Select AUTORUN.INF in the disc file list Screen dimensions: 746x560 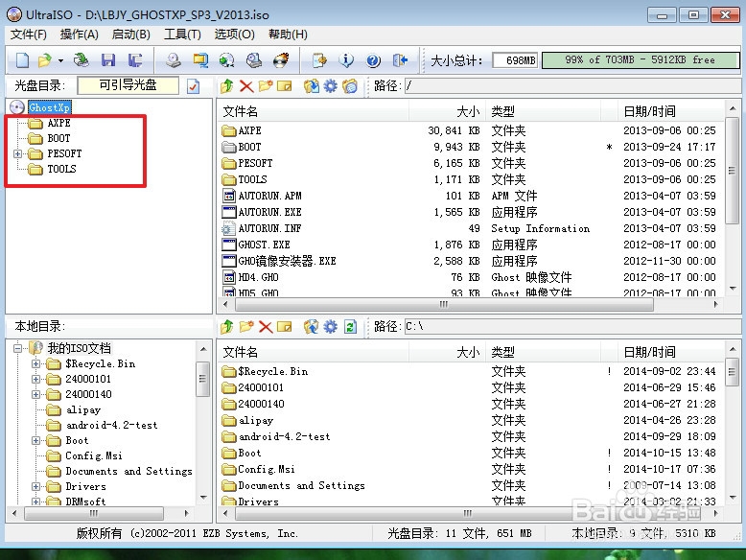click(269, 228)
